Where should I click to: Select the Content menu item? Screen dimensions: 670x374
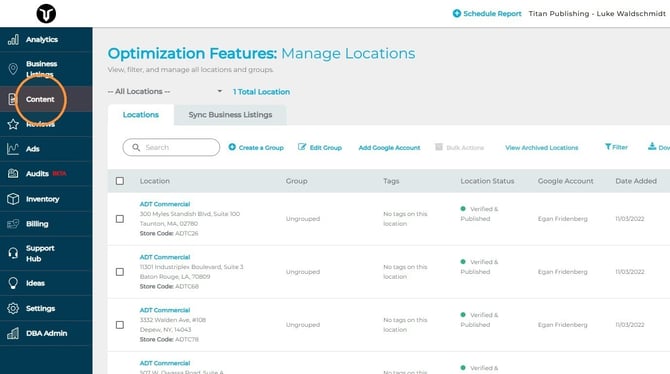pyautogui.click(x=46, y=99)
